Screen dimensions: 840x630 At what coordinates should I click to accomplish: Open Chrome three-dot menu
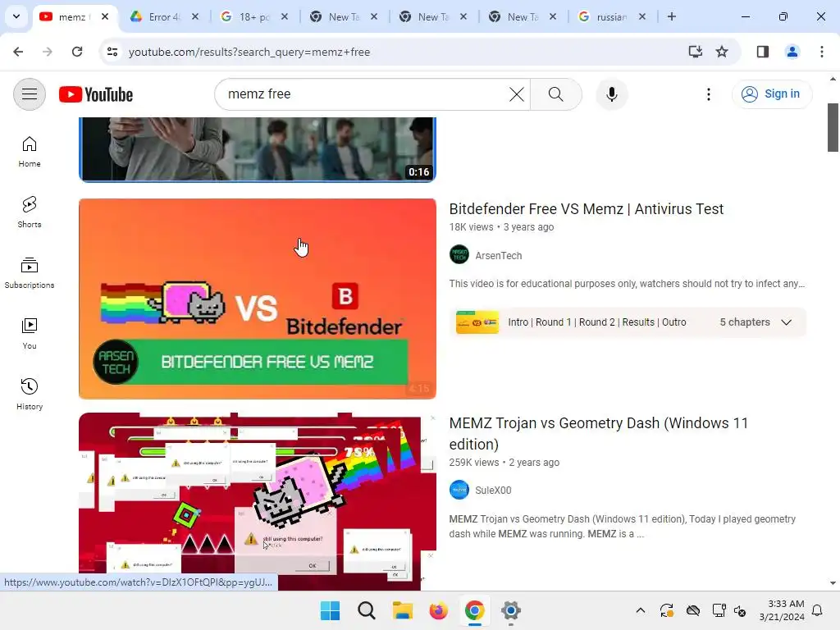point(821,52)
